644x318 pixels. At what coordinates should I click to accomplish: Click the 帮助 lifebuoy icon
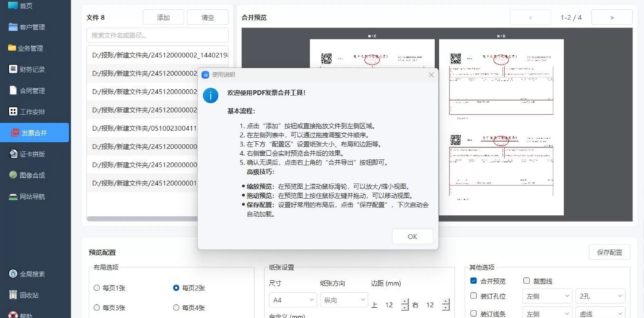pyautogui.click(x=13, y=315)
